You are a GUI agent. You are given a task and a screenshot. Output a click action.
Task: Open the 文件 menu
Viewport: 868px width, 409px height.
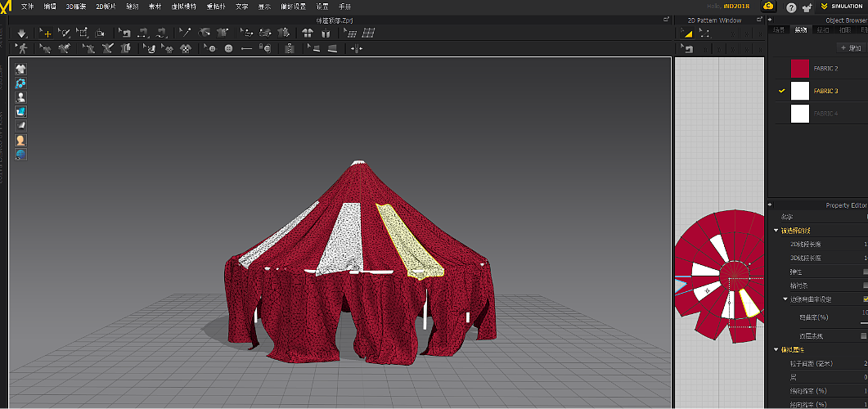27,7
